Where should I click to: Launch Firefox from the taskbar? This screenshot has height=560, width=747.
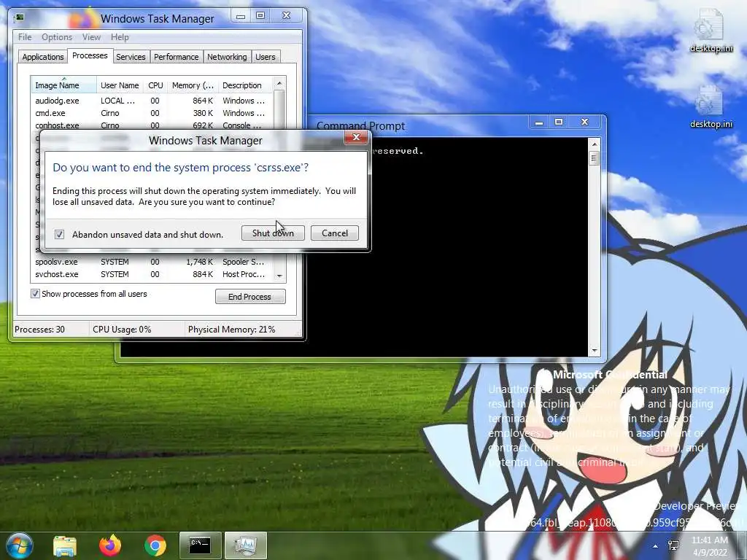coord(110,545)
